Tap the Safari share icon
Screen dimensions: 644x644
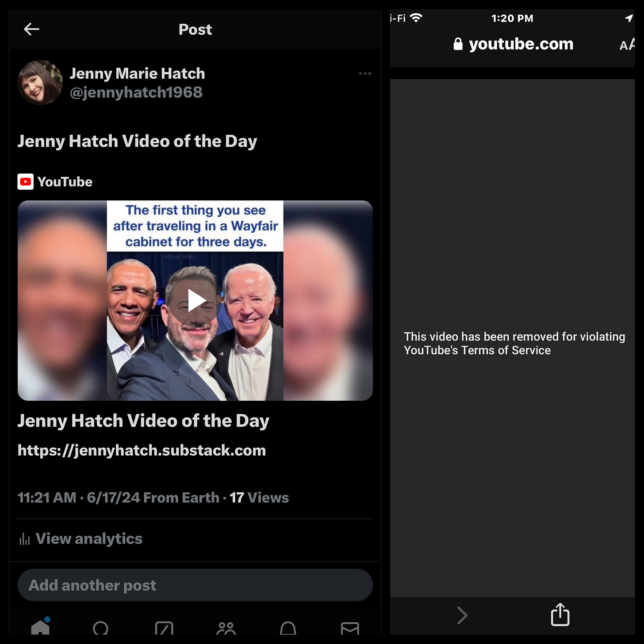(560, 614)
